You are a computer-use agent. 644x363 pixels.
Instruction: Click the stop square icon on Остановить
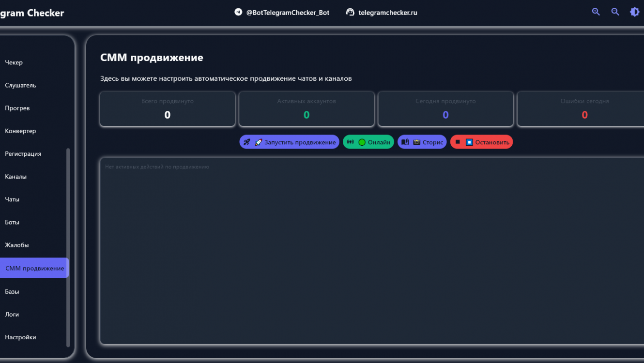[458, 142]
